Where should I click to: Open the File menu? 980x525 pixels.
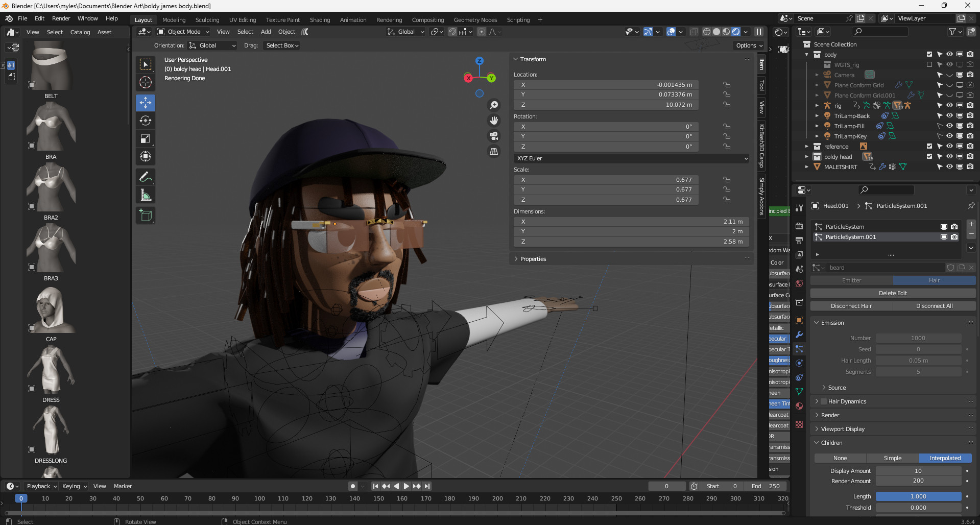click(x=22, y=18)
